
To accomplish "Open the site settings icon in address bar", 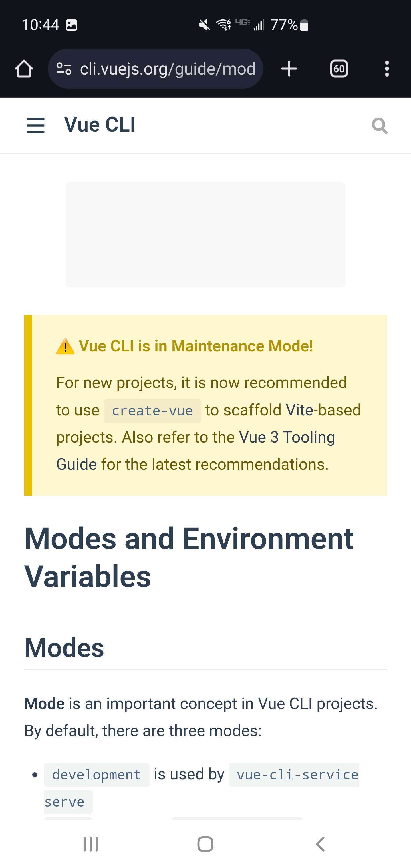I will pos(64,69).
